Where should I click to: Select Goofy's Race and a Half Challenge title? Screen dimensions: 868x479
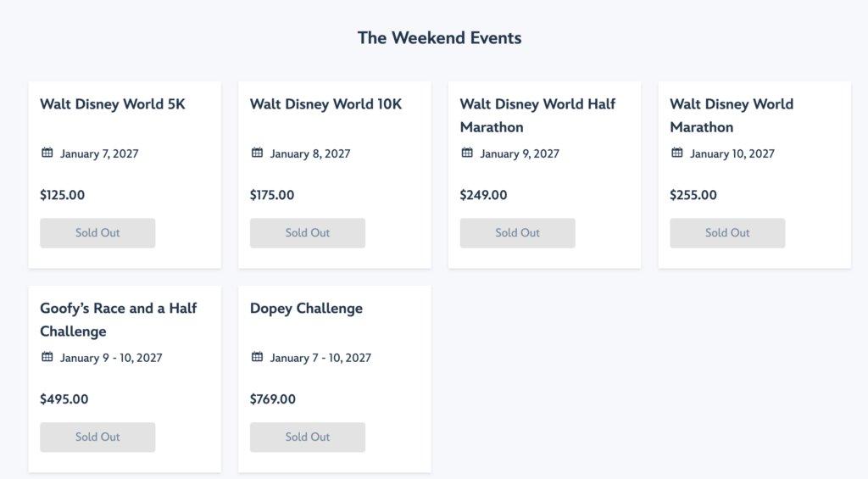(x=118, y=320)
